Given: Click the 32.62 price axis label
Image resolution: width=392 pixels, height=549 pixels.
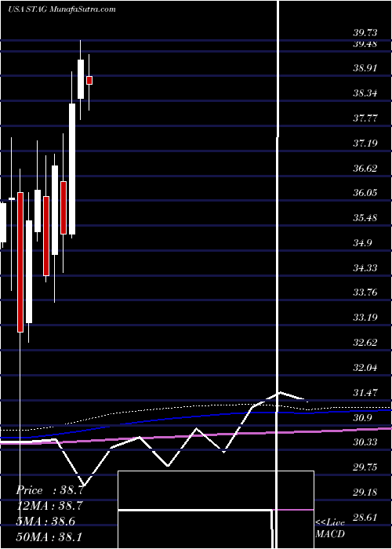Looking at the screenshot, I should (x=365, y=343).
